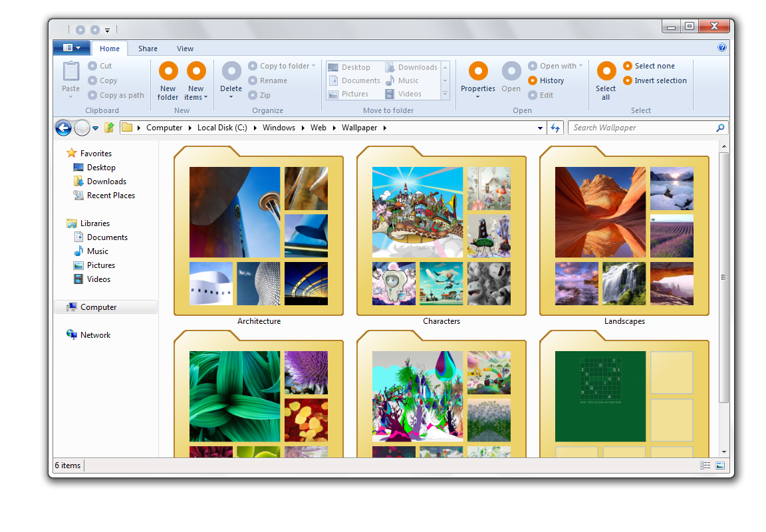Open the View ribbon tab
Image resolution: width=766 pixels, height=532 pixels.
pyautogui.click(x=185, y=49)
